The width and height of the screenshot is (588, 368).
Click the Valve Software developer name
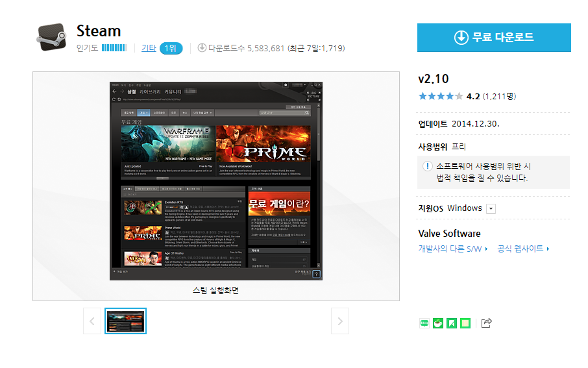tap(449, 234)
